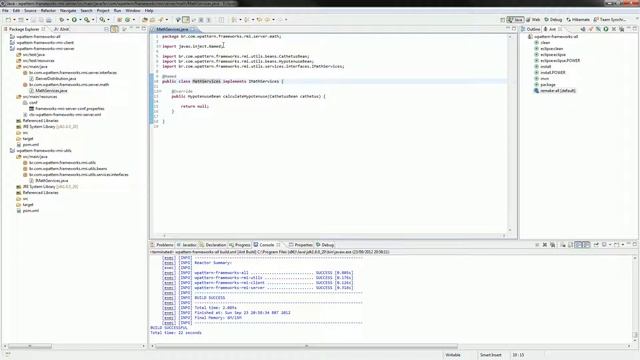Switch to the Hibernate perspective
The image size is (640, 360).
[578, 20]
